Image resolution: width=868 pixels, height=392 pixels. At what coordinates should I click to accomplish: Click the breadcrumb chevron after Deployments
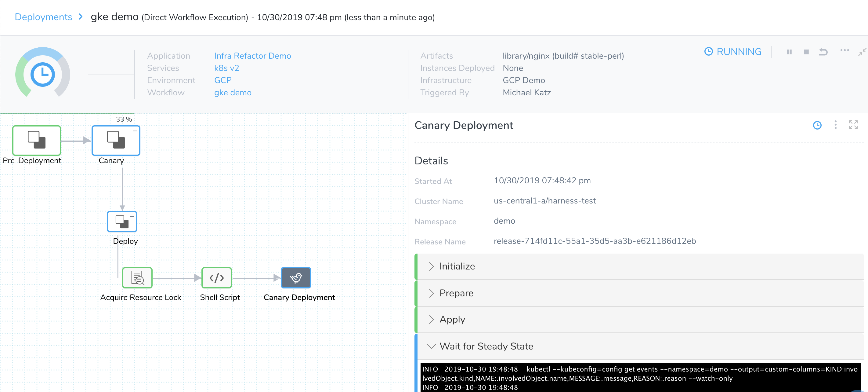click(x=81, y=16)
